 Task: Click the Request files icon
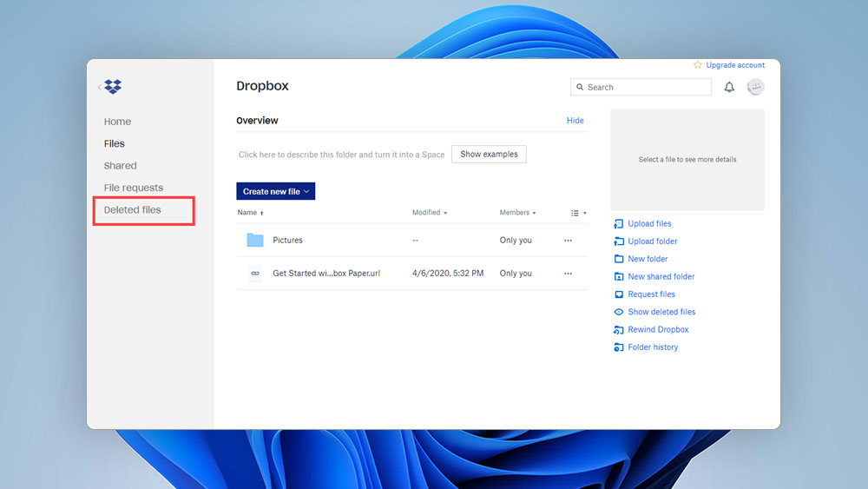(x=618, y=294)
